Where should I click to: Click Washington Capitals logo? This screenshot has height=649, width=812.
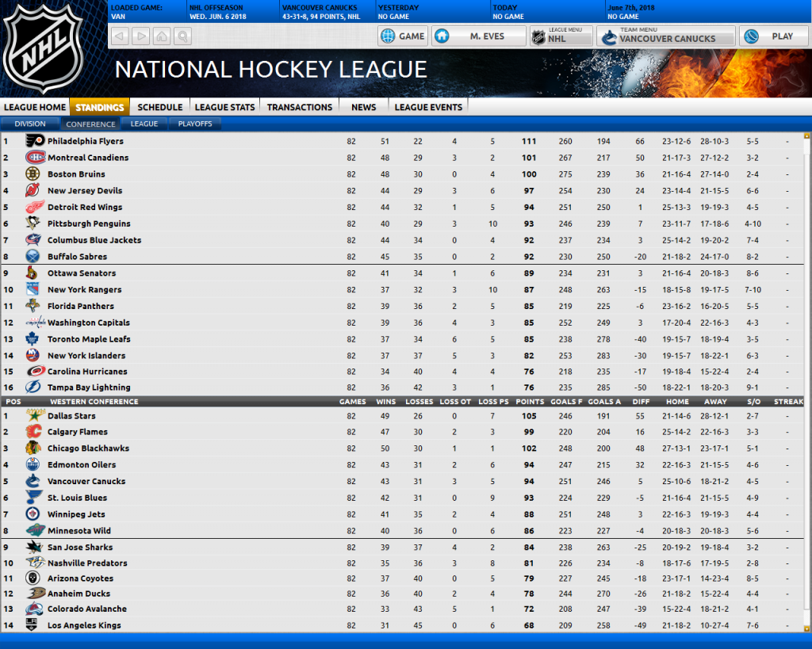click(x=35, y=323)
